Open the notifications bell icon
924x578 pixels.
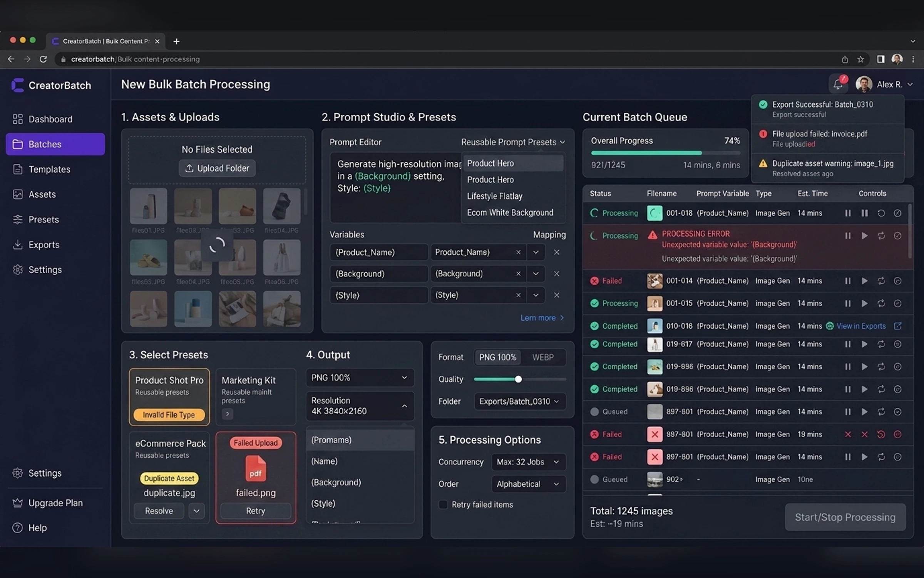[x=838, y=84]
